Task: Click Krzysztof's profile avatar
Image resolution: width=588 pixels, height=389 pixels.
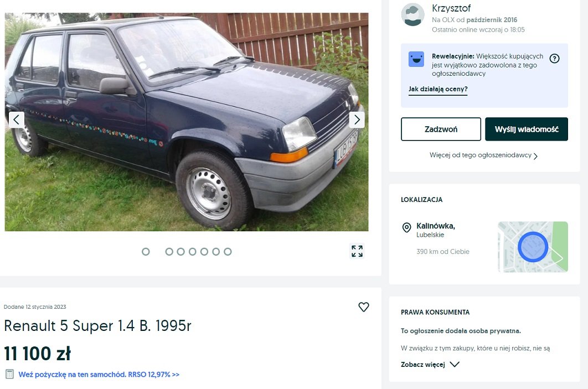Action: [412, 14]
